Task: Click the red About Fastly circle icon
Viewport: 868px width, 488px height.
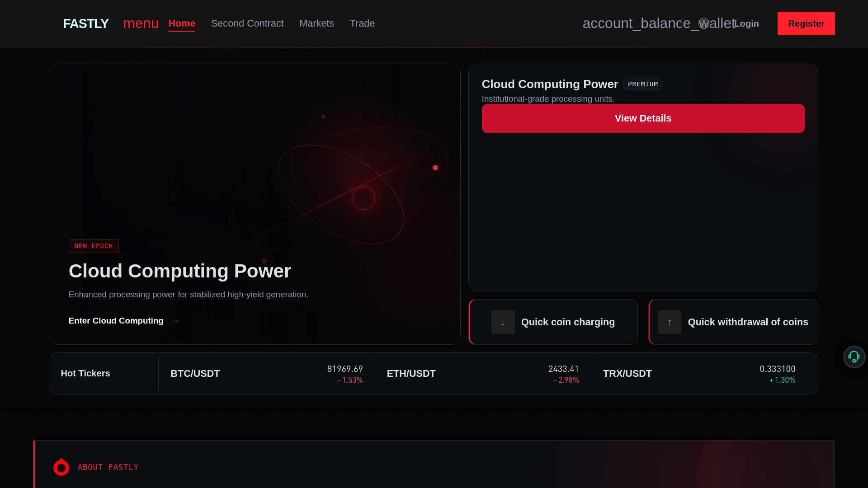Action: (61, 467)
